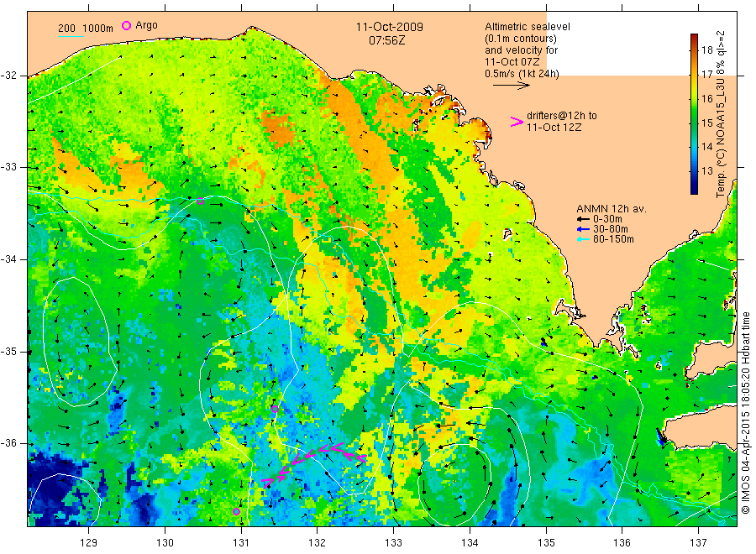Select the Argo float marker near 33.4°S 130.5°E
Viewport: 756px width, 554px height.
(x=200, y=201)
